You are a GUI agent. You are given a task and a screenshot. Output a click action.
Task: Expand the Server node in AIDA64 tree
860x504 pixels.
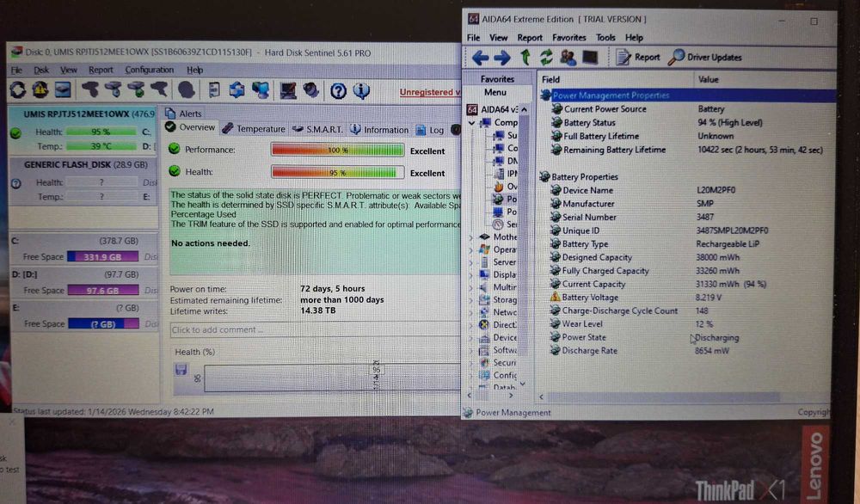471,262
